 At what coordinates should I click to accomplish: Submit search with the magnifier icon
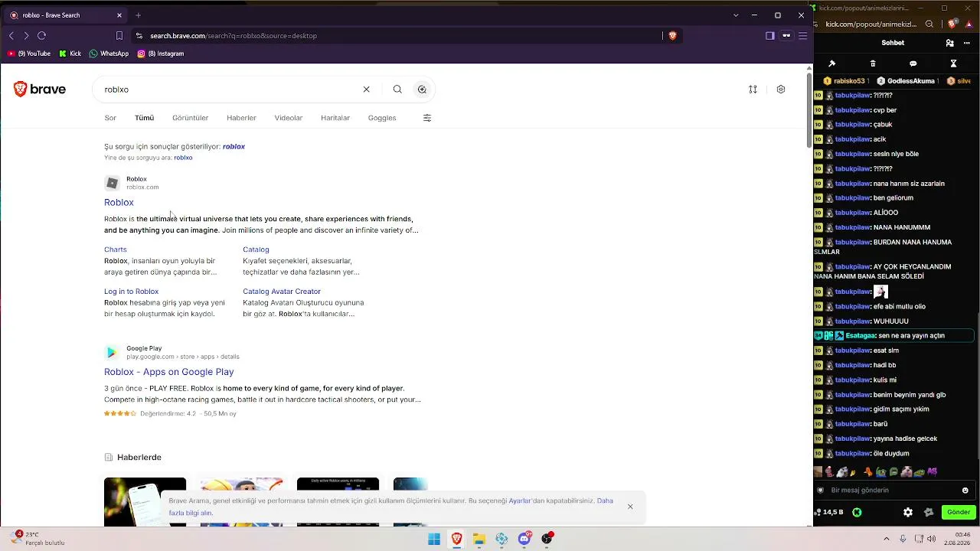pyautogui.click(x=397, y=90)
